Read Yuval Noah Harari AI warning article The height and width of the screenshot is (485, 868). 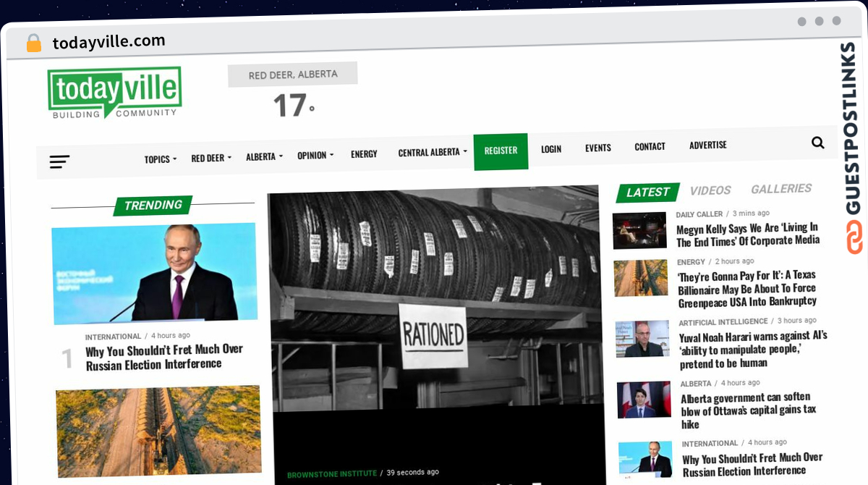[x=753, y=350]
